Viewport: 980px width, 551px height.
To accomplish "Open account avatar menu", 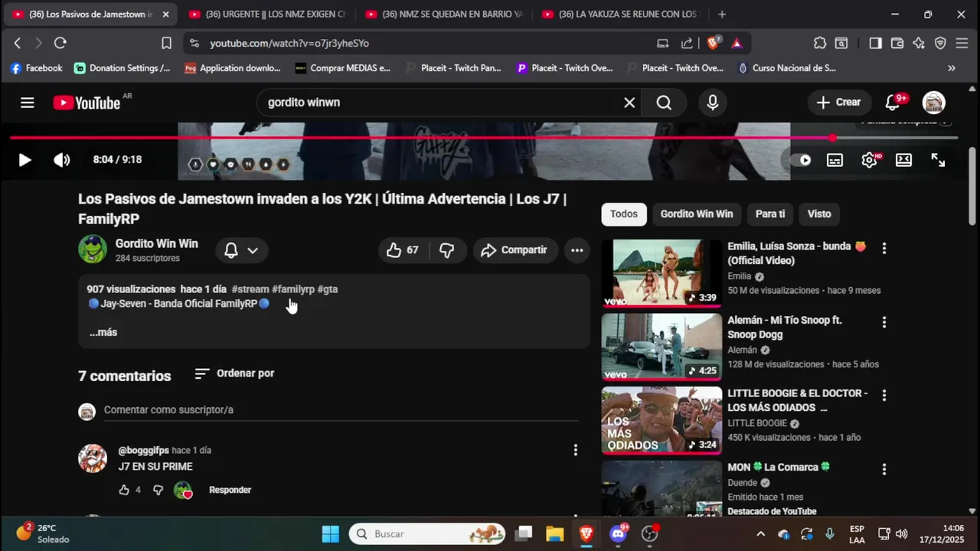I will [x=933, y=103].
